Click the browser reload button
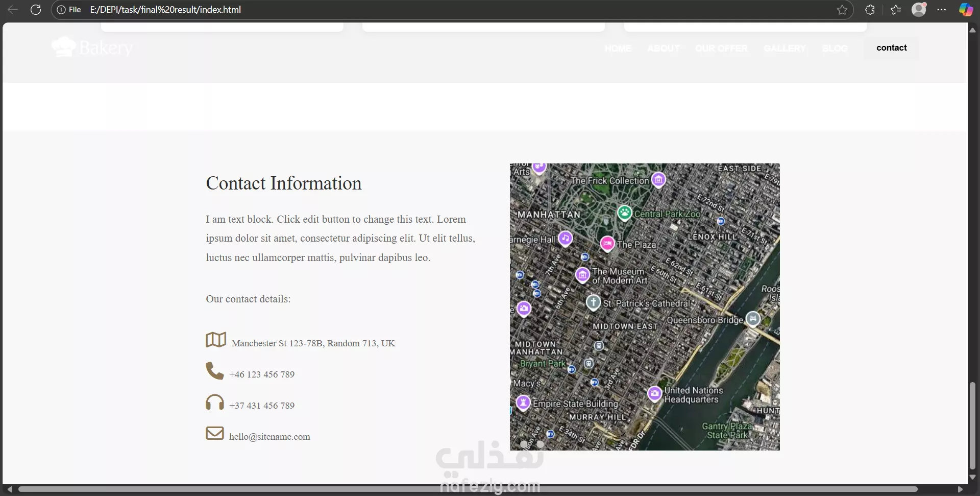The height and width of the screenshot is (496, 980). coord(36,10)
